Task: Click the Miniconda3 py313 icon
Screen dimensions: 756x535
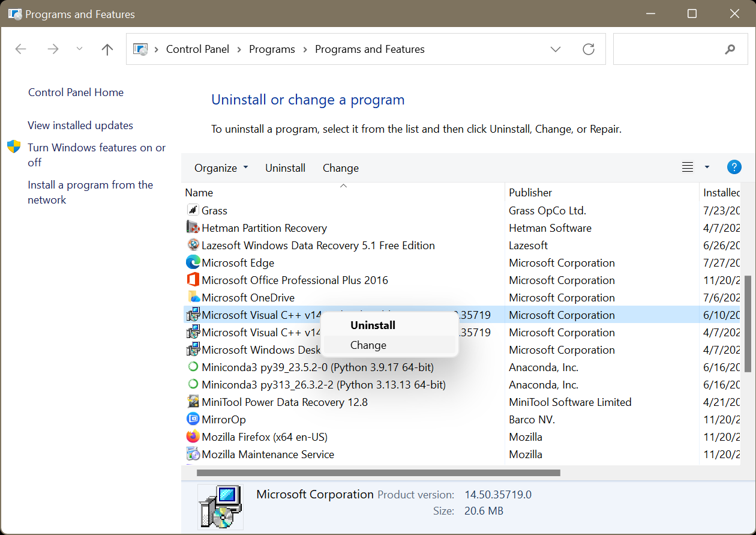Action: click(x=193, y=384)
